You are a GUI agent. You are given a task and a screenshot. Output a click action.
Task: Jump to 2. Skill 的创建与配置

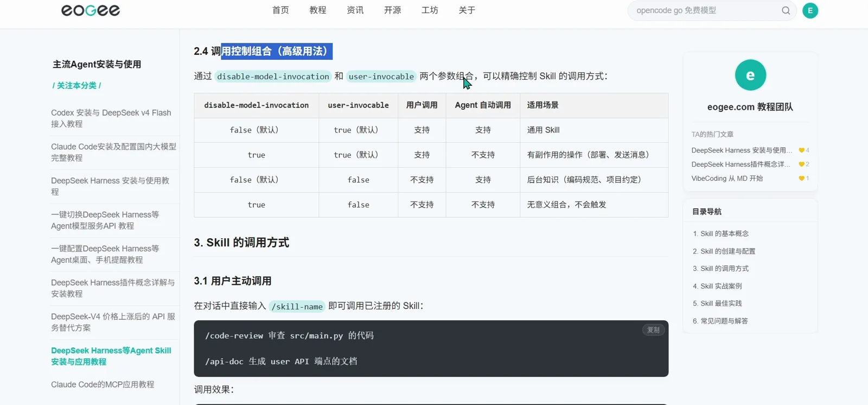click(724, 251)
